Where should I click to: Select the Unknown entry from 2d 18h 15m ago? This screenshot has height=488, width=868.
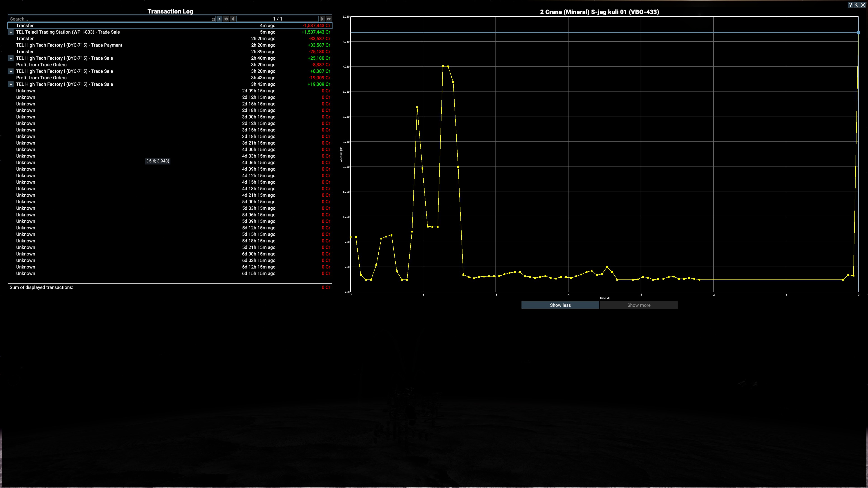[170, 110]
